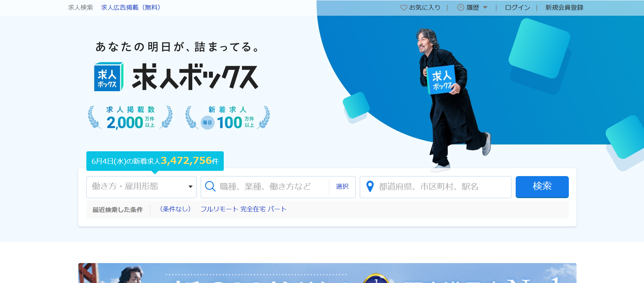This screenshot has width=644, height=283.
Task: Open the ログイン link
Action: point(517,7)
